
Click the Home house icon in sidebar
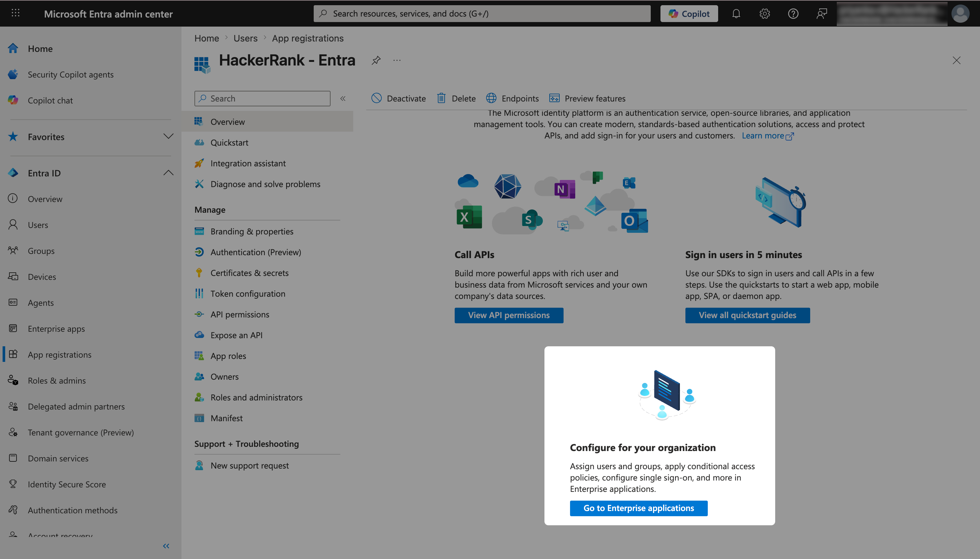point(13,48)
